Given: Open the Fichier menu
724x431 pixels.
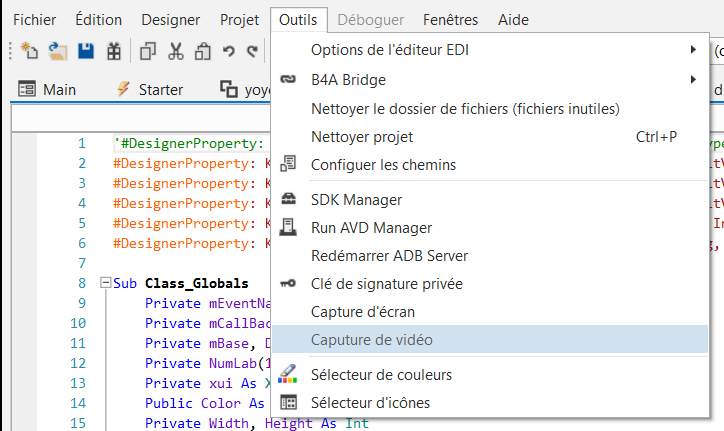Looking at the screenshot, I should coord(34,20).
